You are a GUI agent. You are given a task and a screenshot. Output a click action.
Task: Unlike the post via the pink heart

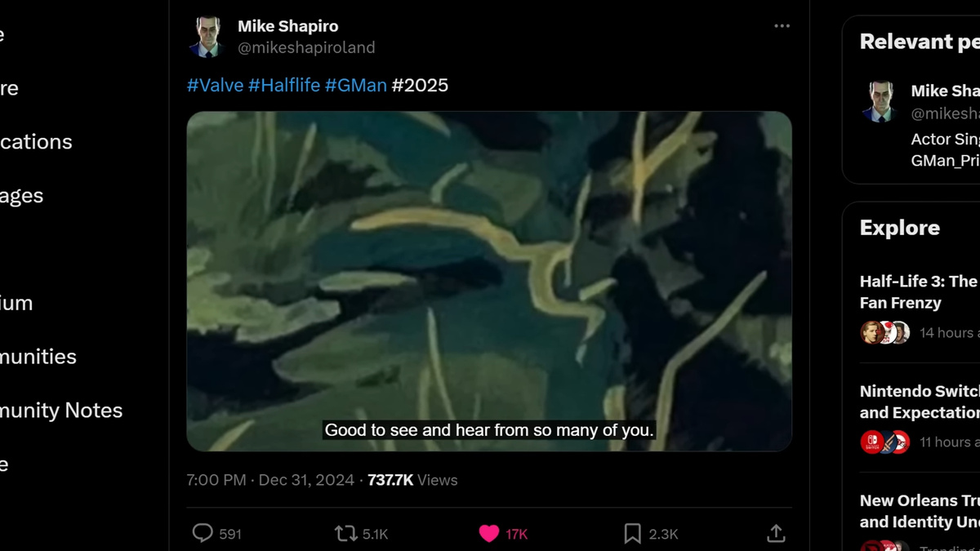pos(488,534)
